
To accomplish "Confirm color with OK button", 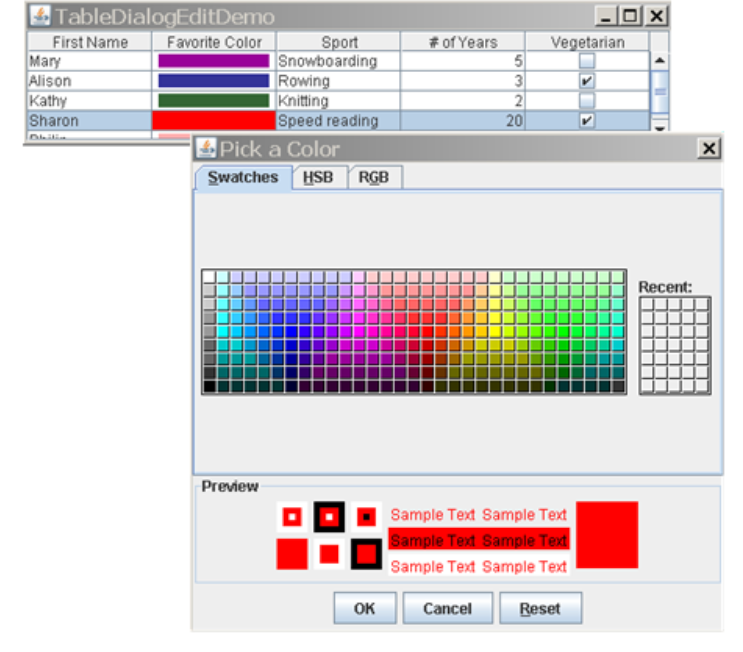I will (364, 608).
